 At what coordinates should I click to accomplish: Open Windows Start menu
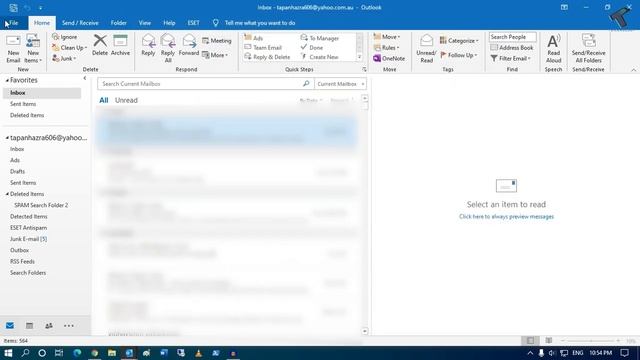pos(8,353)
